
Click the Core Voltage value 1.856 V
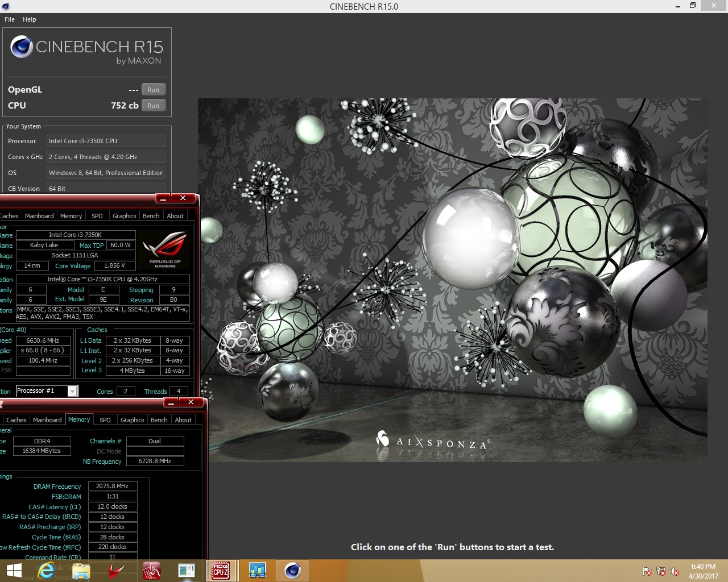click(115, 265)
